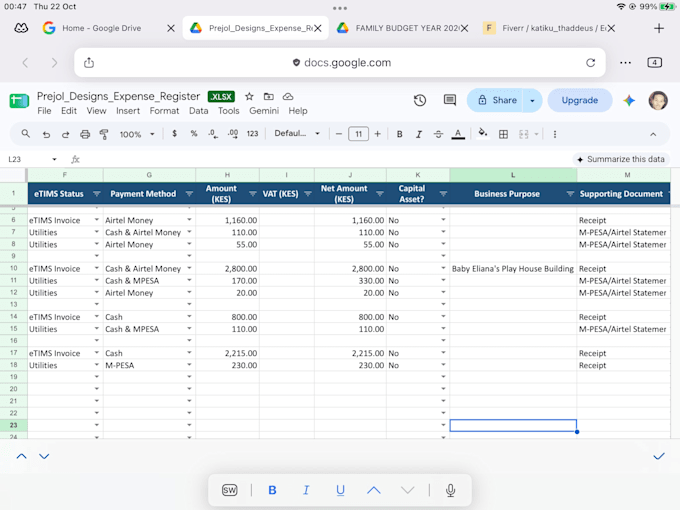This screenshot has height=510, width=680.
Task: Increase decimal places
Action: click(233, 134)
